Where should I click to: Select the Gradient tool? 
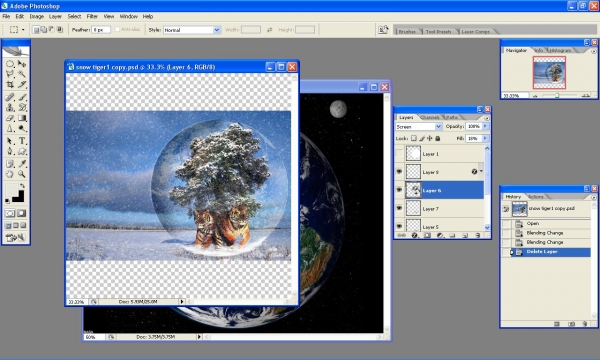[x=22, y=118]
